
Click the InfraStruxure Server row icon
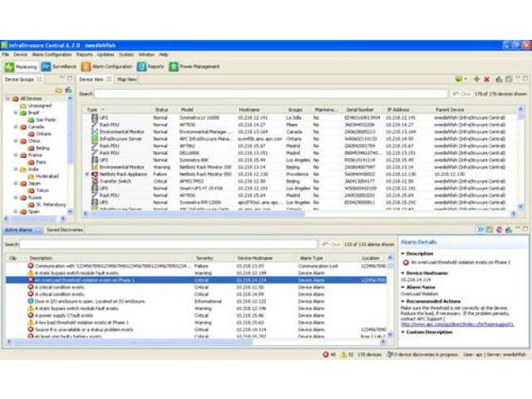click(95, 139)
